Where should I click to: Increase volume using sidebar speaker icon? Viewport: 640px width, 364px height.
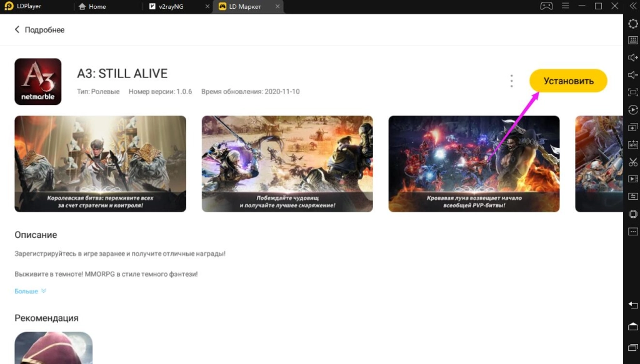[632, 57]
